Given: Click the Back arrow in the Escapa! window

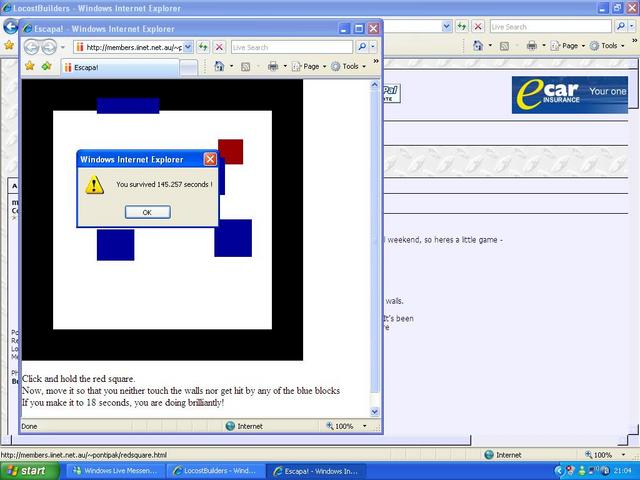Looking at the screenshot, I should point(31,47).
